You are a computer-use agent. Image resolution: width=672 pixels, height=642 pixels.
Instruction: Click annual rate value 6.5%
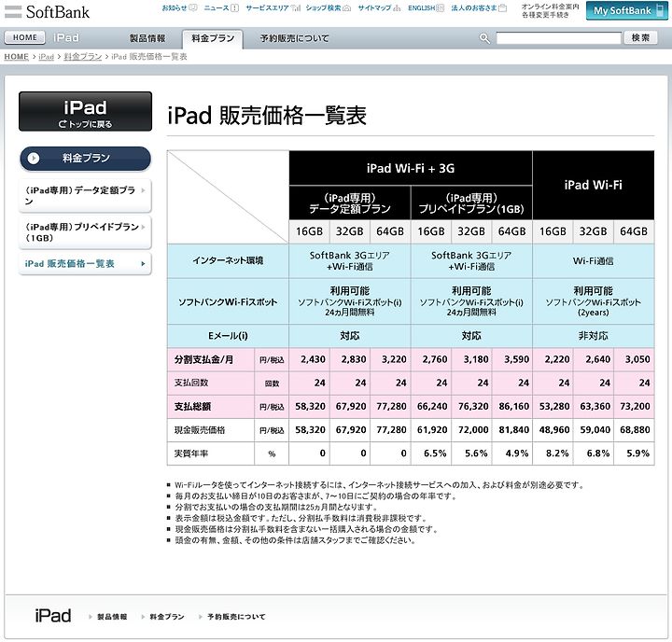click(435, 454)
